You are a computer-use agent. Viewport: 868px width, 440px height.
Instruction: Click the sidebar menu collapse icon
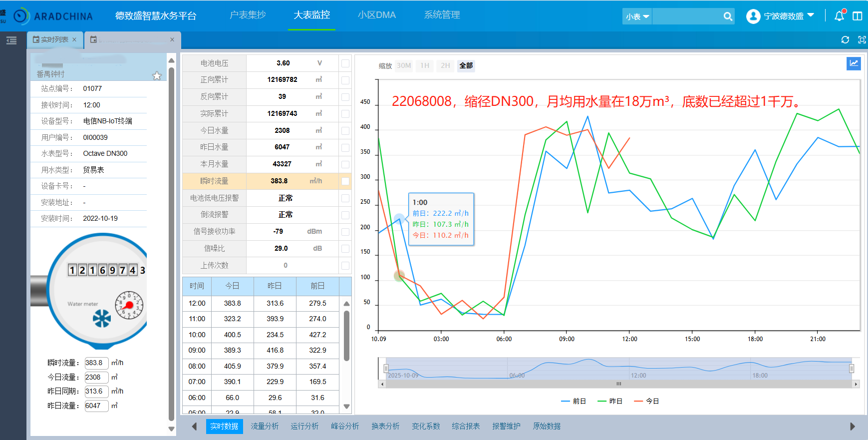pyautogui.click(x=11, y=40)
